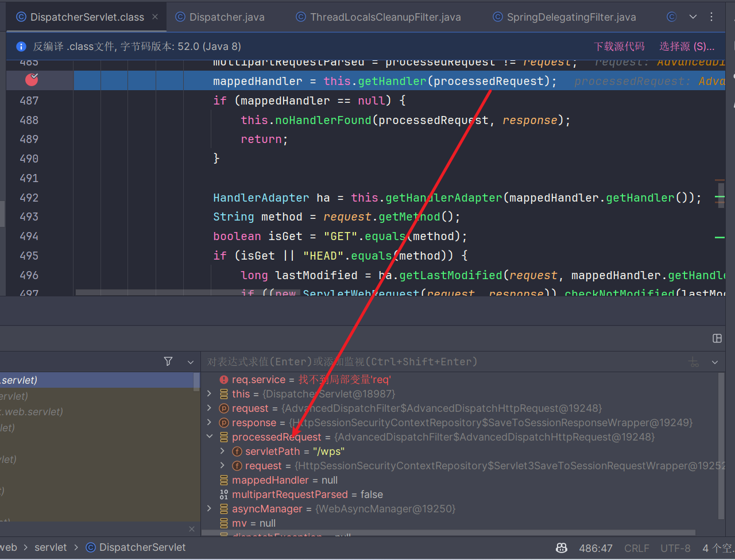
Task: Open the hidden editor tabs dropdown
Action: tap(693, 17)
